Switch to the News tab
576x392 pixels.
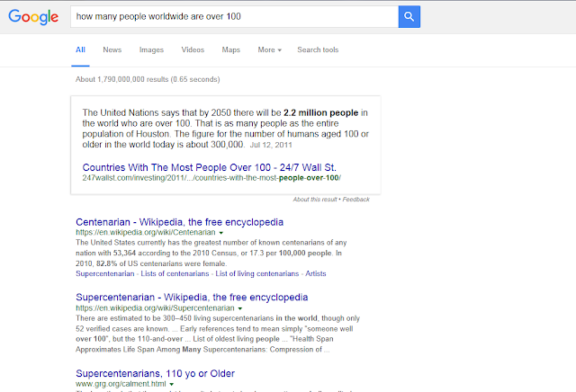[x=112, y=49]
